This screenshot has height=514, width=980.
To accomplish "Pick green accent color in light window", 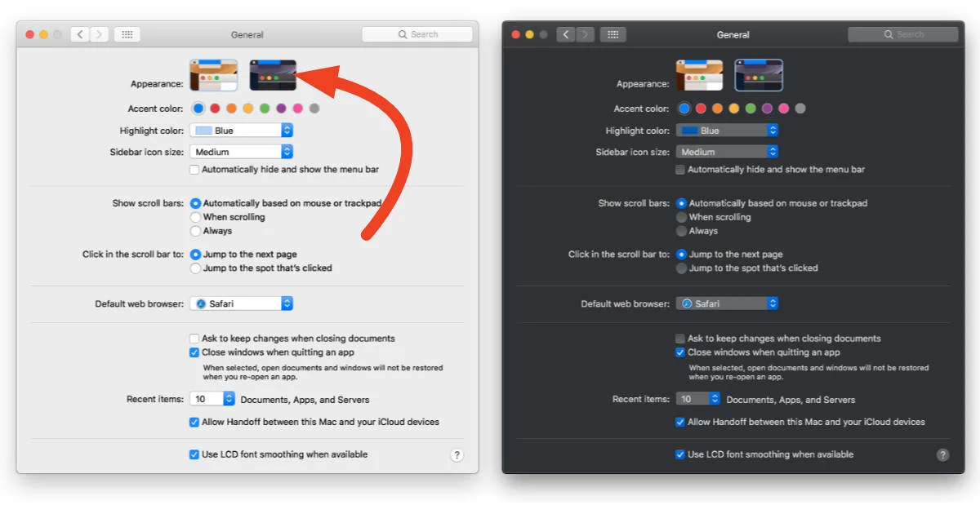I will pos(265,109).
